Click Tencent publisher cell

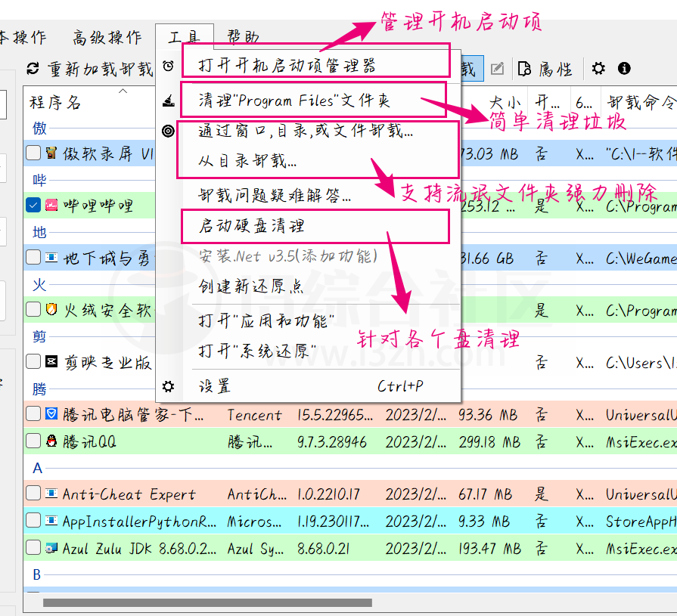coord(254,415)
